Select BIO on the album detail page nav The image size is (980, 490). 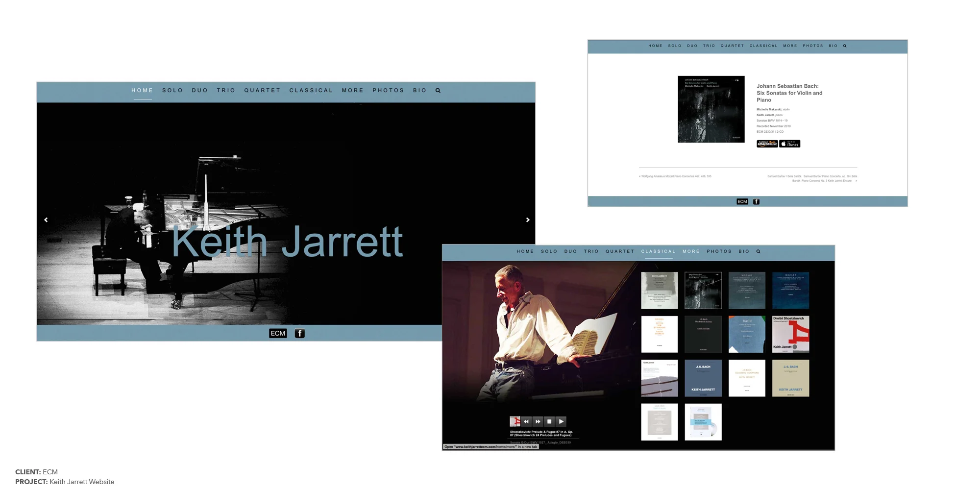click(x=833, y=46)
